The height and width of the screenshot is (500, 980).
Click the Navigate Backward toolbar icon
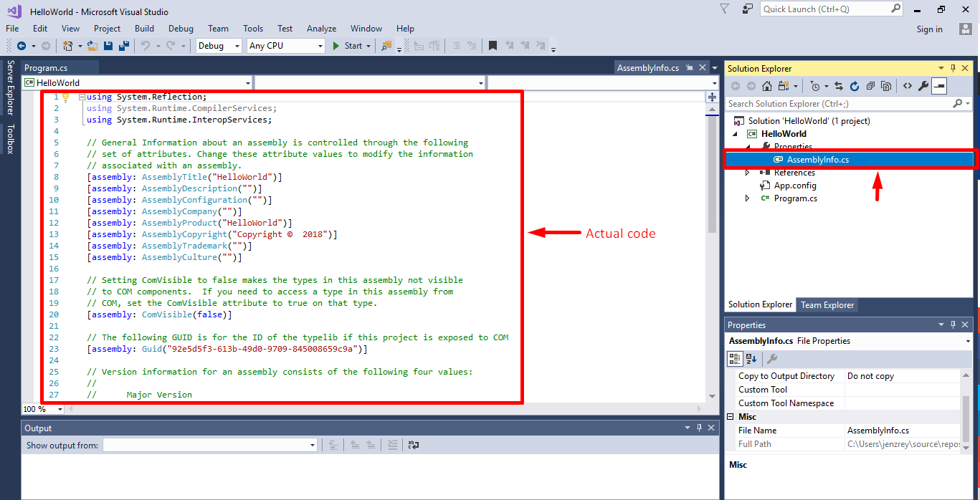pyautogui.click(x=22, y=46)
